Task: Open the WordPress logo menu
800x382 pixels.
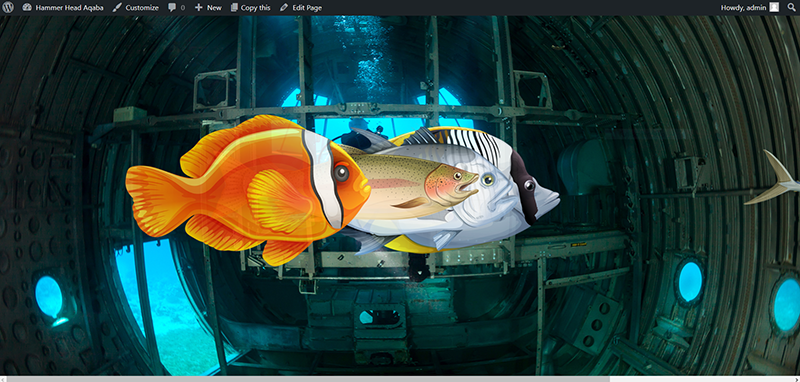Action: [8, 8]
